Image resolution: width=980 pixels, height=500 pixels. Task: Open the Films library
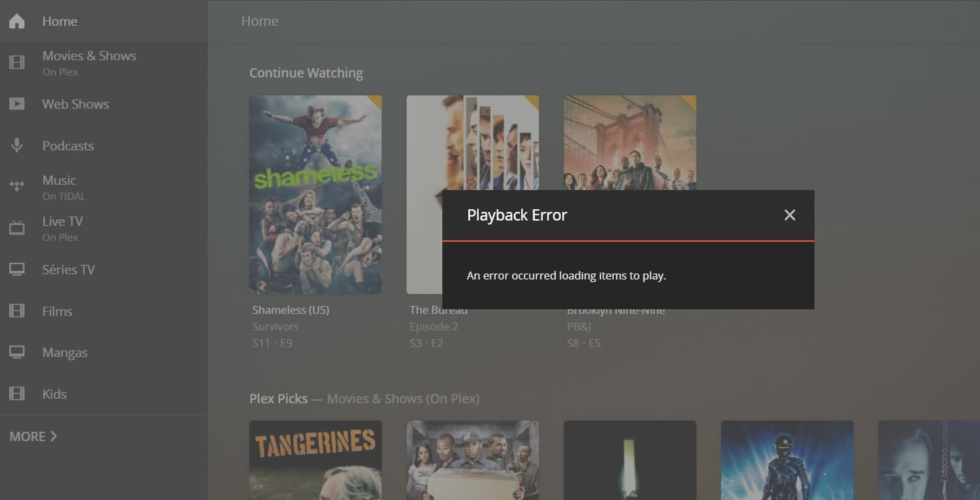[x=104, y=311]
